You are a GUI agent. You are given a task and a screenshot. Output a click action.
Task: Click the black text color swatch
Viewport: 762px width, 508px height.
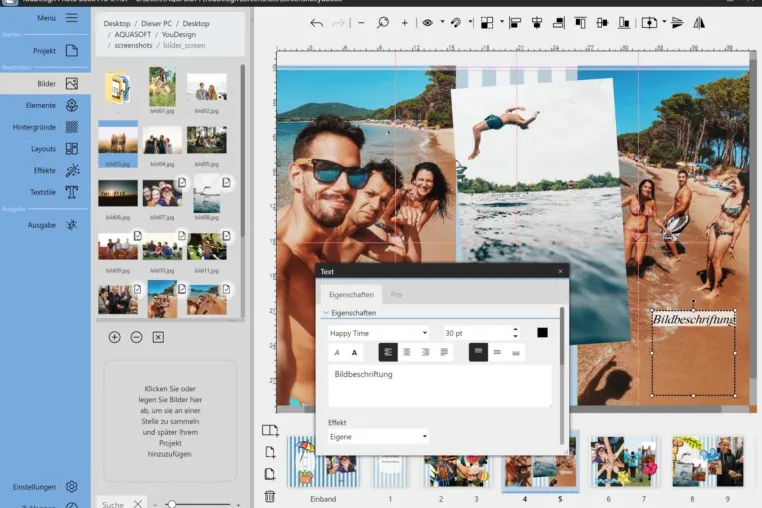click(x=542, y=333)
